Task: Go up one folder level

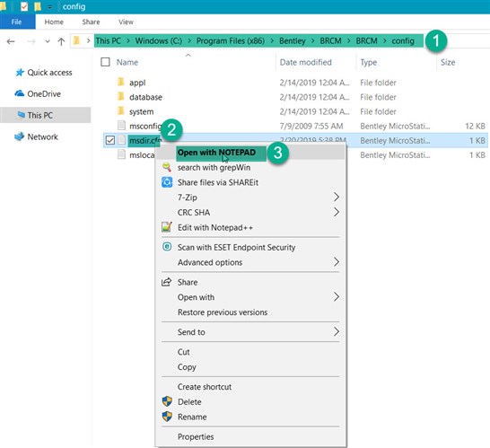Action: [61, 41]
